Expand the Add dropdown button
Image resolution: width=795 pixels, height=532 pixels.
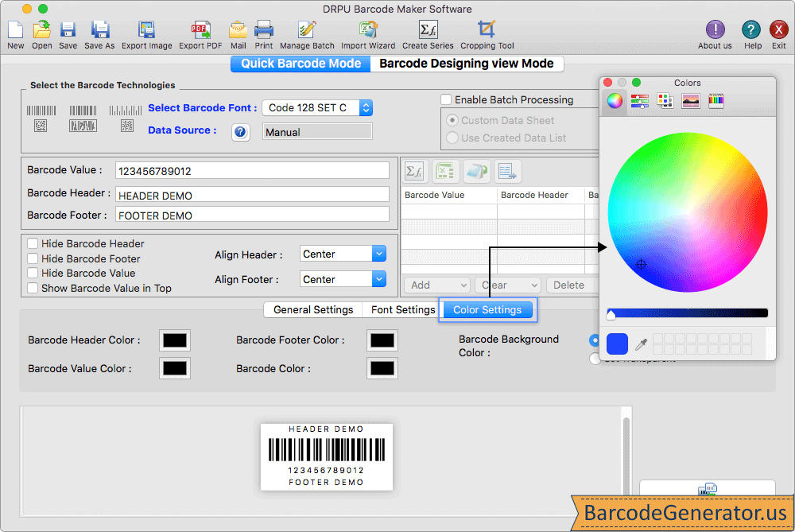pos(437,285)
